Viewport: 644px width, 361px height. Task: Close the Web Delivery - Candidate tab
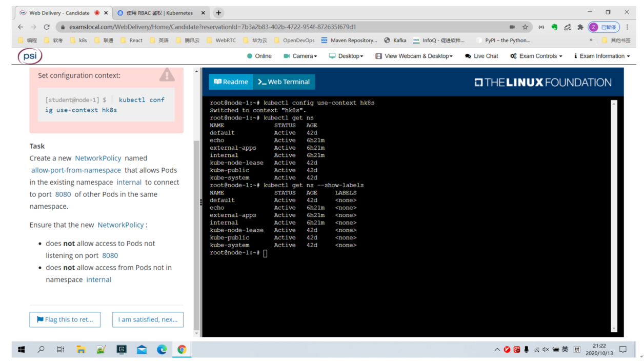click(x=106, y=13)
